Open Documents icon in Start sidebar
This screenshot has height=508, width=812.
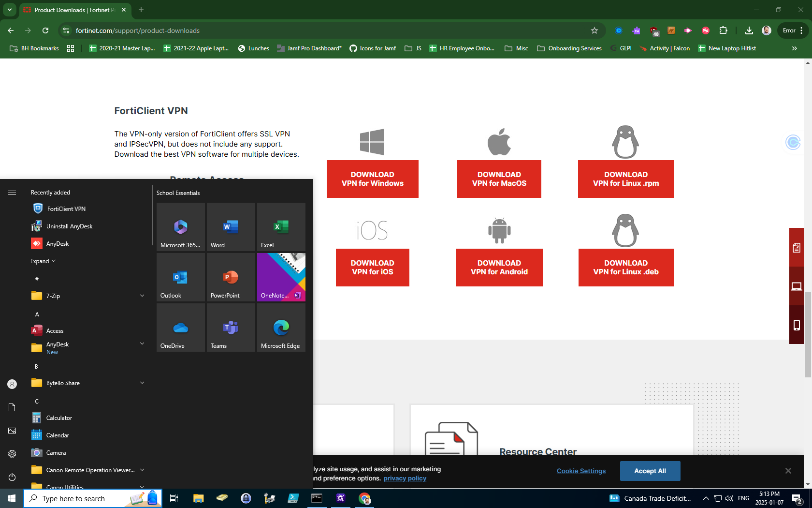(12, 407)
